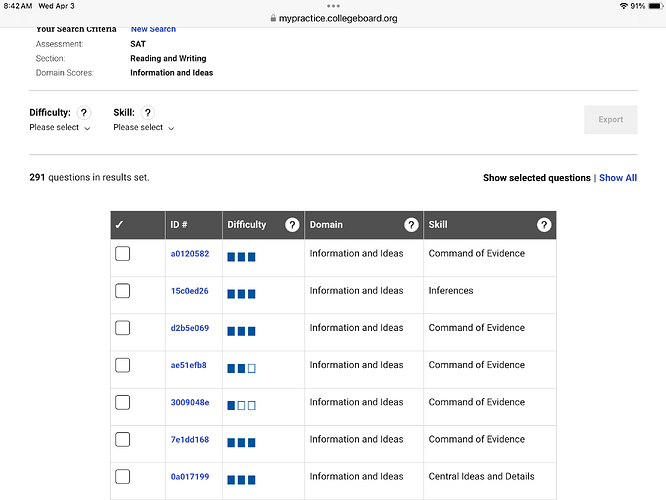Expand the Difficulty 'Please select' dropdown
This screenshot has height=500, width=666.
pyautogui.click(x=60, y=128)
